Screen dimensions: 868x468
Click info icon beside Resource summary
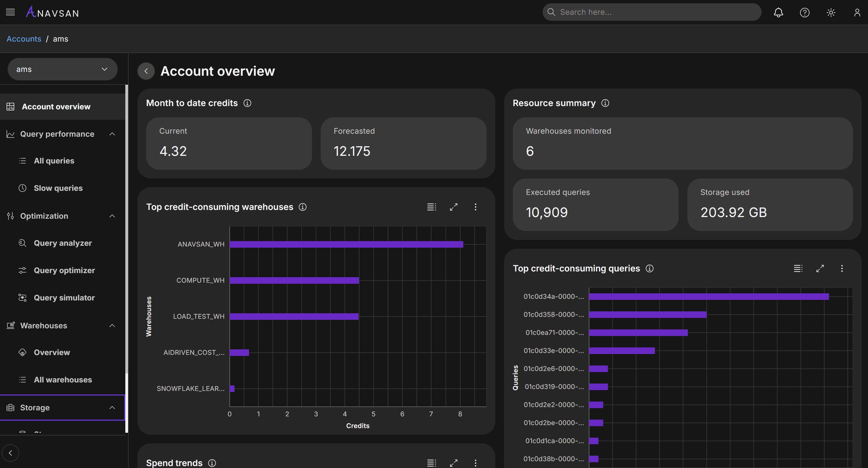(x=605, y=103)
